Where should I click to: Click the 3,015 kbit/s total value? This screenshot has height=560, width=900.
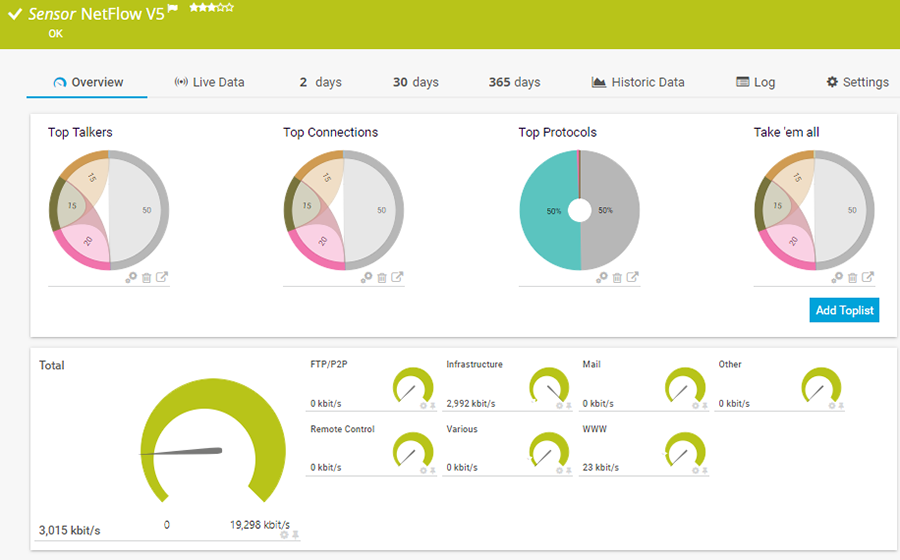pyautogui.click(x=69, y=530)
